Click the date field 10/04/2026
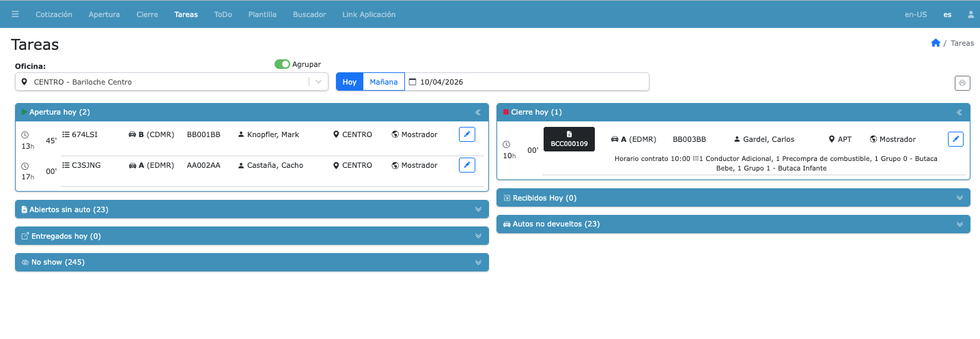The image size is (980, 339). coord(527,82)
